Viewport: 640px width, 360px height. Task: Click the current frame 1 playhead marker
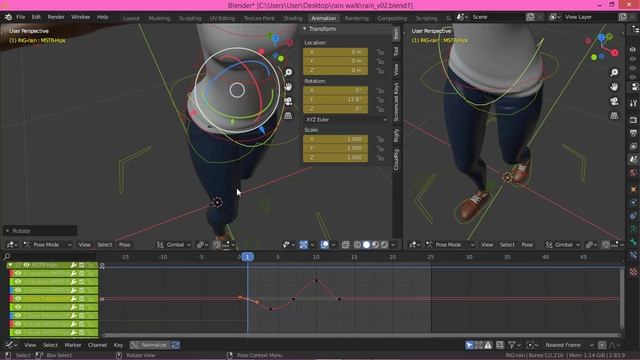[x=247, y=257]
